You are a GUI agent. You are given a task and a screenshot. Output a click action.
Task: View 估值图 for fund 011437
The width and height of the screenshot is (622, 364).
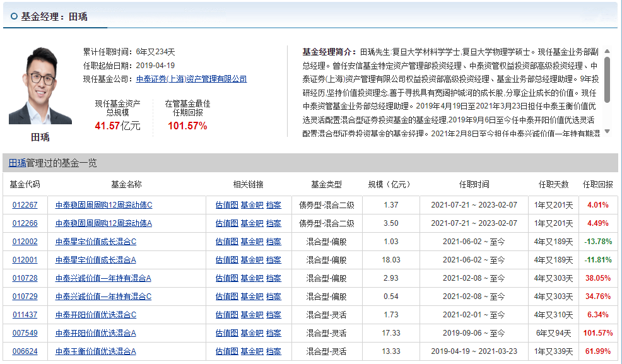click(x=227, y=314)
